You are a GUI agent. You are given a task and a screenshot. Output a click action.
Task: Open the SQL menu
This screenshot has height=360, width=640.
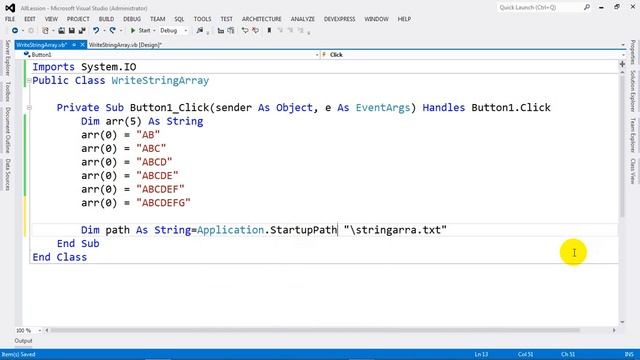(179, 19)
